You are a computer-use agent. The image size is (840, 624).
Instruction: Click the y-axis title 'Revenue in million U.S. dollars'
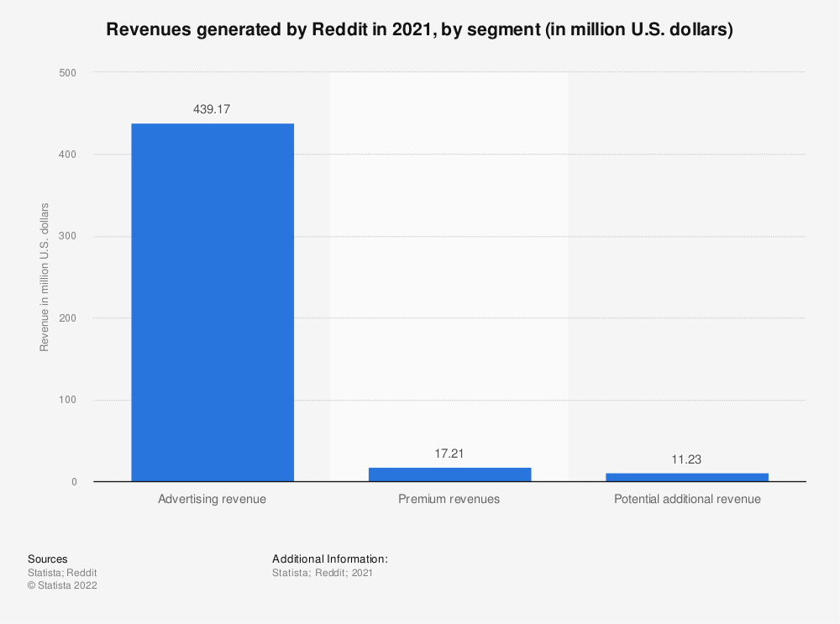(45, 277)
